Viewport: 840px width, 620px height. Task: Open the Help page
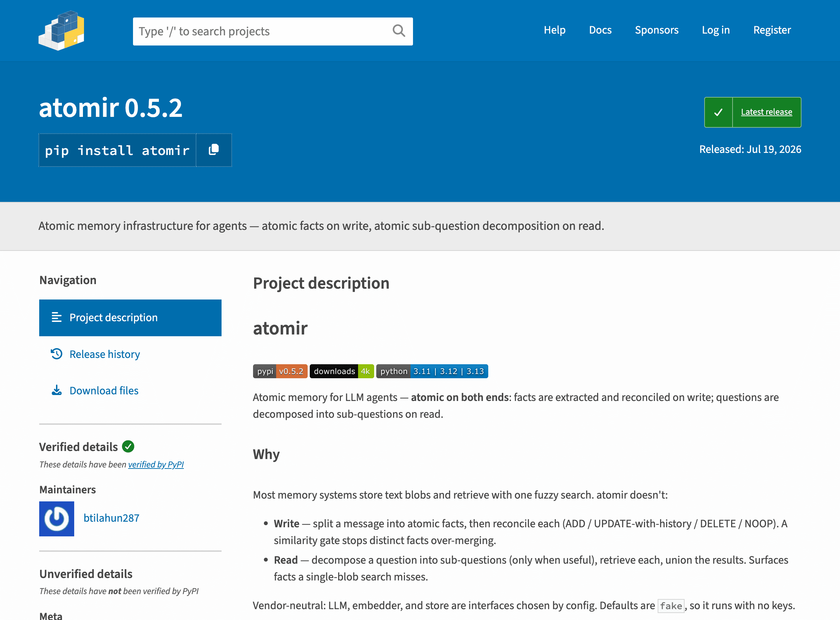coord(555,30)
